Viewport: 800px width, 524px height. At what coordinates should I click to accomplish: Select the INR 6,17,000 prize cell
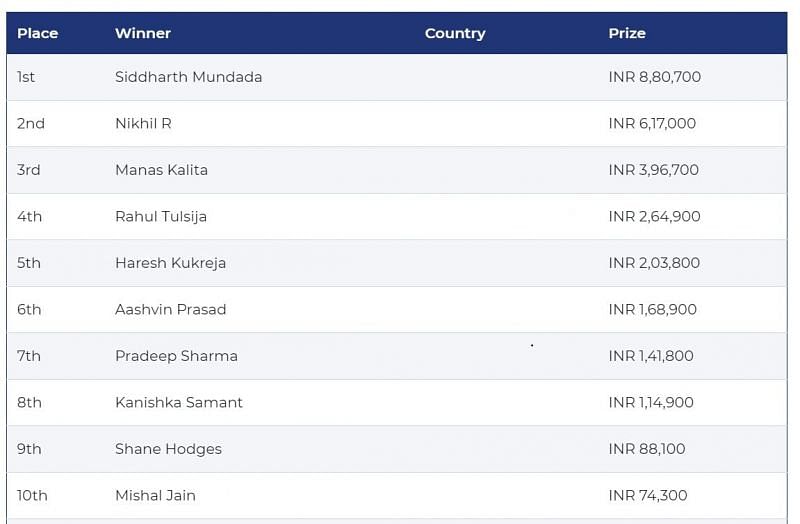(x=652, y=123)
